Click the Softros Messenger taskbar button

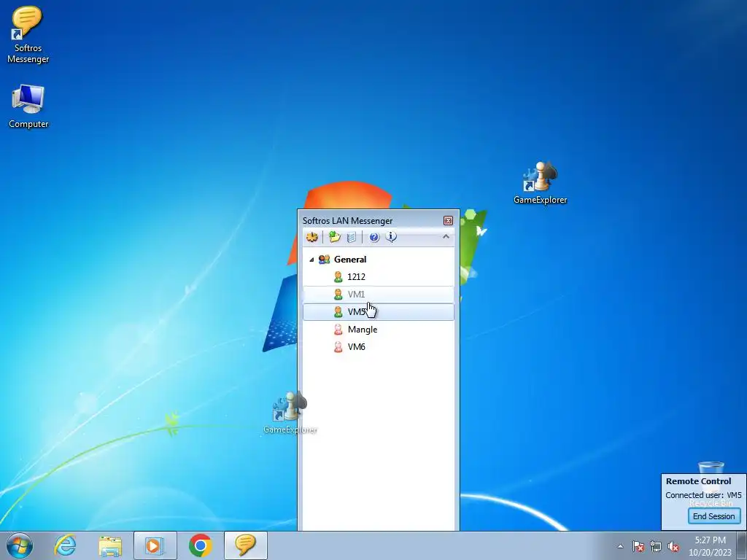point(246,545)
